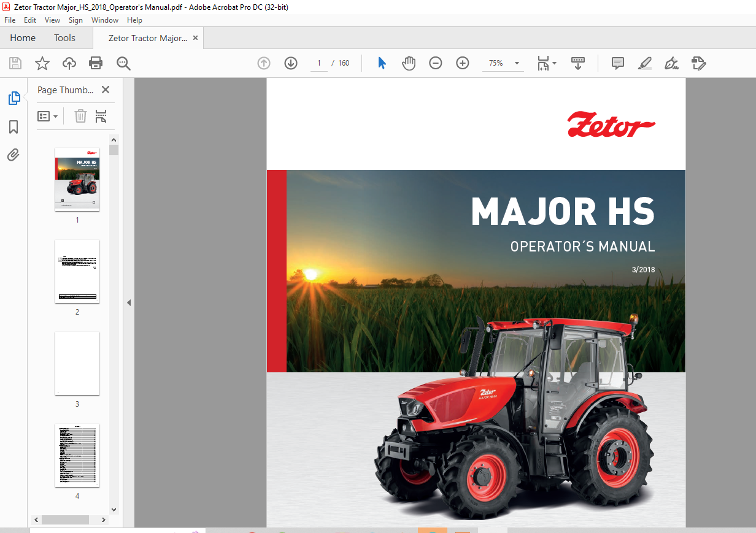Select the highlight text pen tool
The height and width of the screenshot is (533, 756).
(x=644, y=63)
